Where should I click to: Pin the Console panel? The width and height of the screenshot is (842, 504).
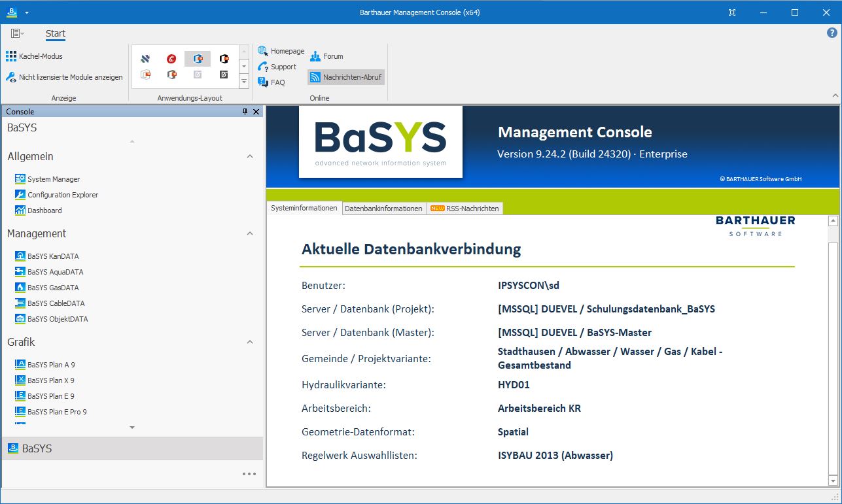[x=245, y=112]
